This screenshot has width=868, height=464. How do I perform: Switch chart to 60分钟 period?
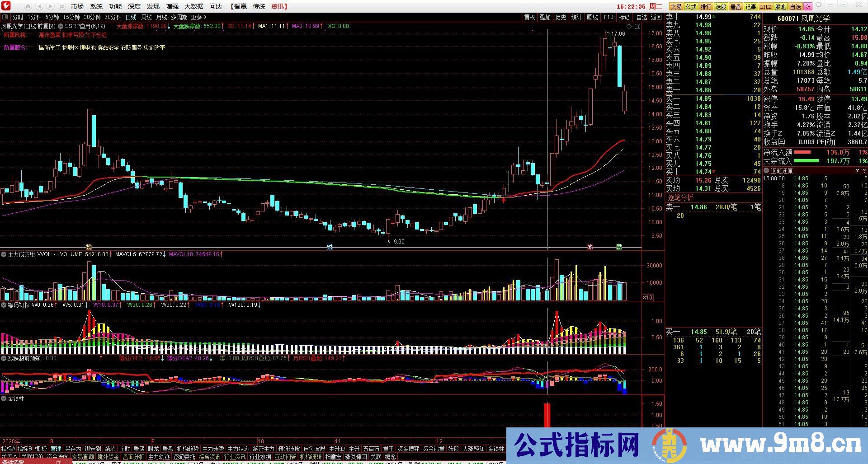pos(113,17)
